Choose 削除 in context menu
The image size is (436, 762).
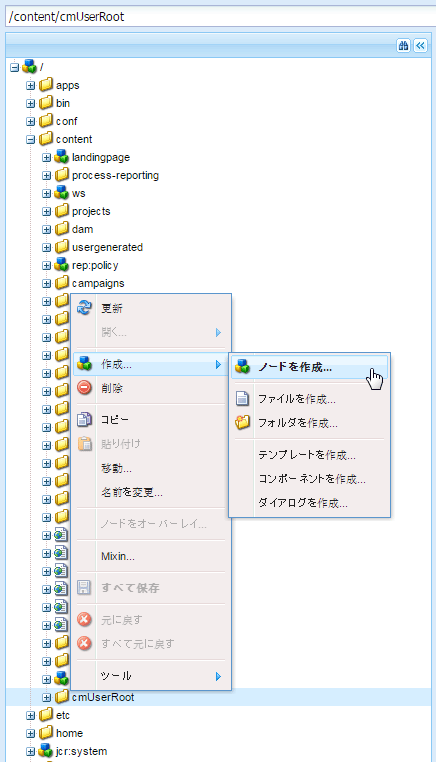[x=151, y=388]
